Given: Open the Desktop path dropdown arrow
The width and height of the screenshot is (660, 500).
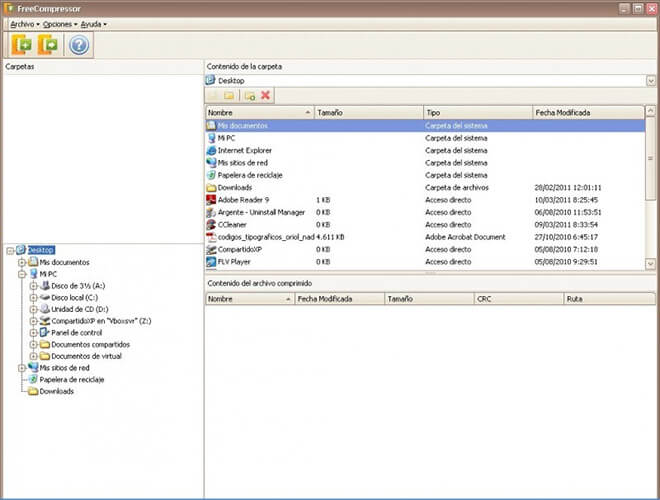Looking at the screenshot, I should (651, 80).
